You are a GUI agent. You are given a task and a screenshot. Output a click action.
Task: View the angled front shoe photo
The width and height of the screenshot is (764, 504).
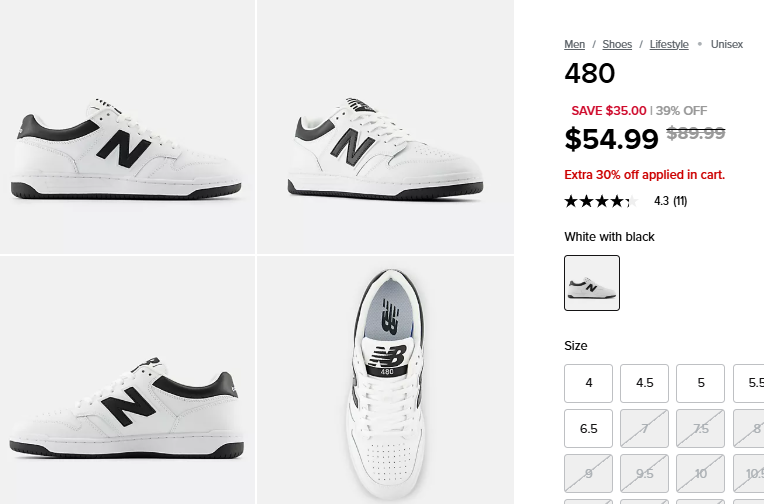tap(385, 126)
